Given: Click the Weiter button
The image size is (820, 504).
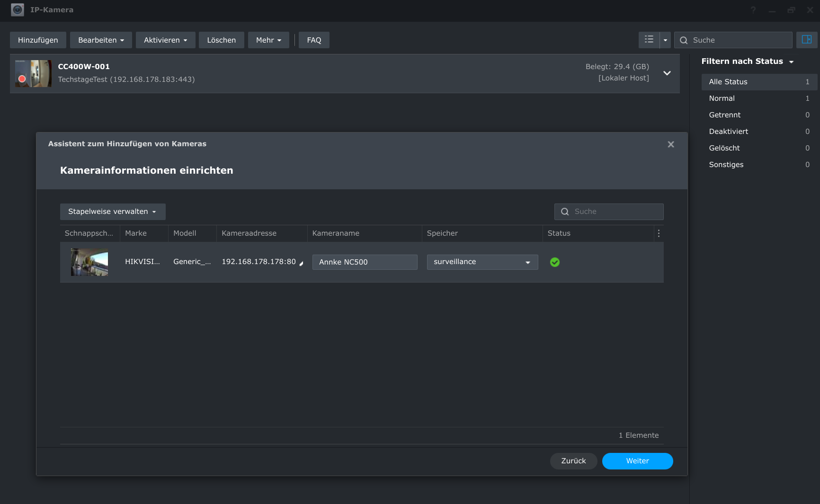Looking at the screenshot, I should point(637,461).
